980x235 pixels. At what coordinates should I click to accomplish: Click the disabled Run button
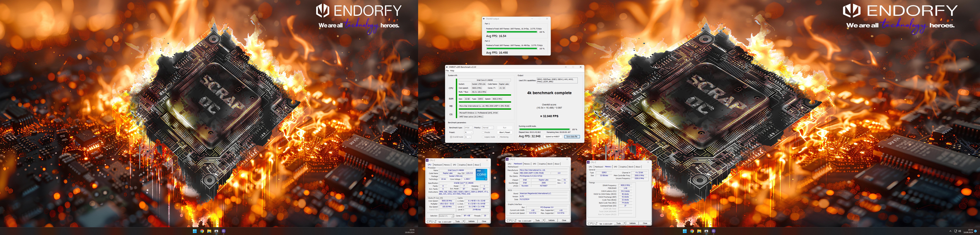[x=505, y=128]
